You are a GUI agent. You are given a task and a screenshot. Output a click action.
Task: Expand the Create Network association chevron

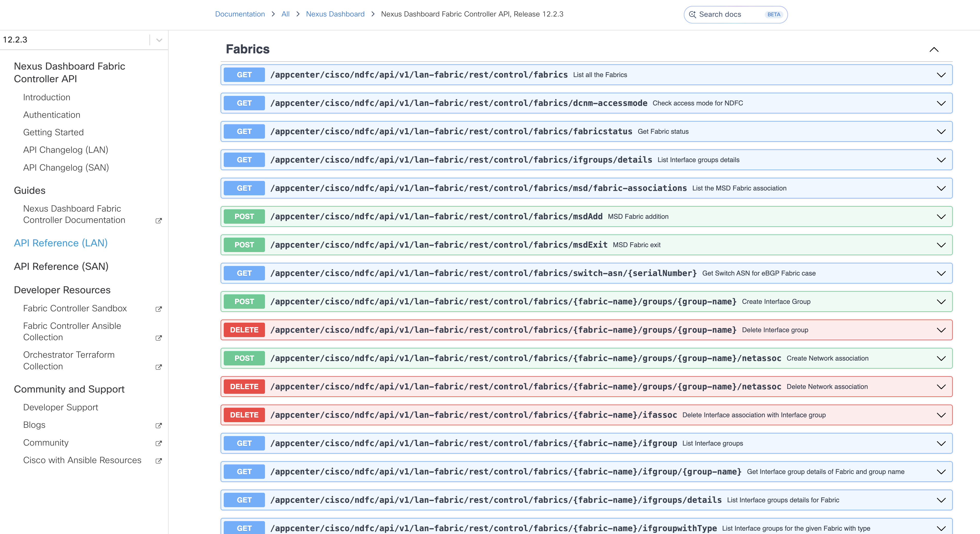(x=941, y=358)
